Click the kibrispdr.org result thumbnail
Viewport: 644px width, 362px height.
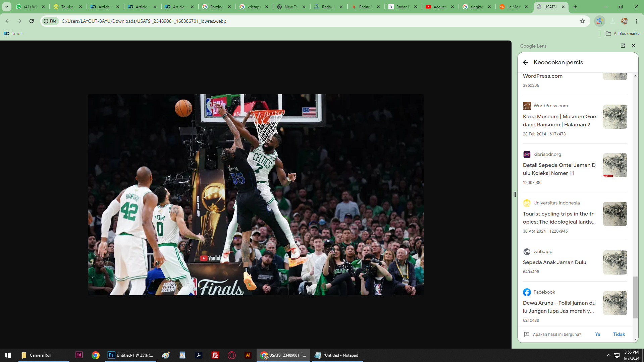pos(615,165)
